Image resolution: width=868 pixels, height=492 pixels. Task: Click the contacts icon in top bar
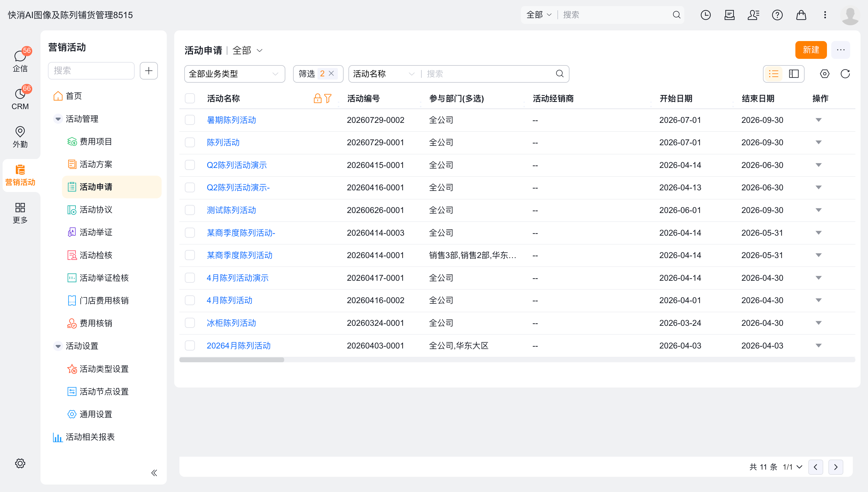tap(753, 15)
